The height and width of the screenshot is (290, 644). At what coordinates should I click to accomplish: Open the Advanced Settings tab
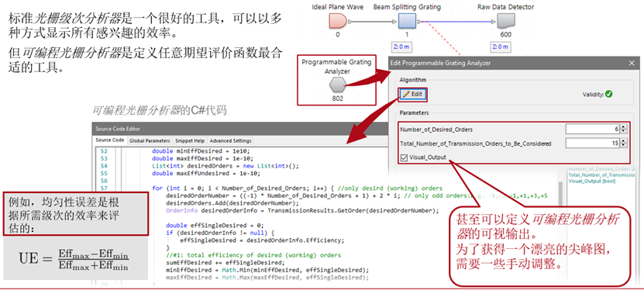click(x=231, y=140)
